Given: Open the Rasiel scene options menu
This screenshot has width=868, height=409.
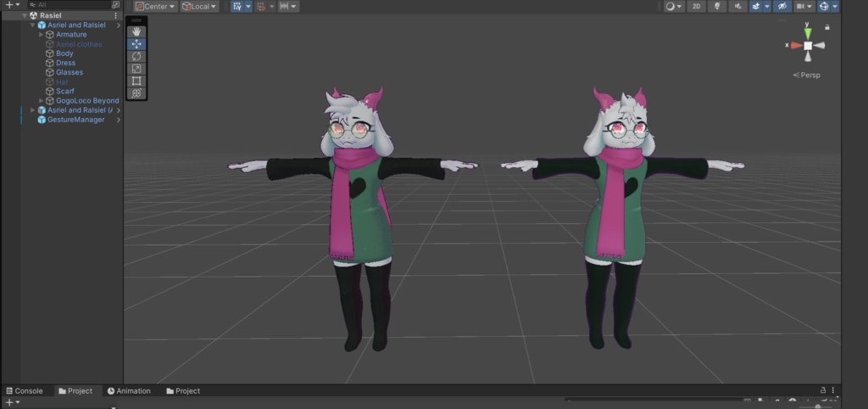Looking at the screenshot, I should (115, 15).
